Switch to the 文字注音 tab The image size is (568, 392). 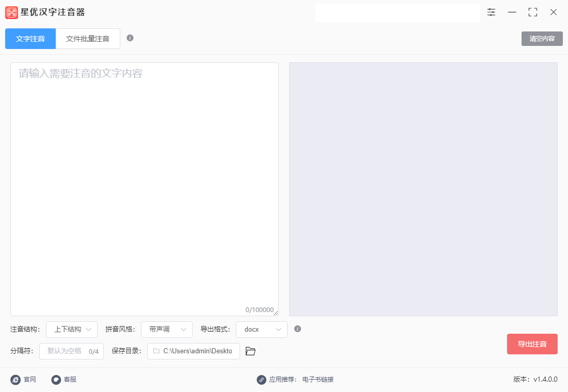click(x=30, y=39)
